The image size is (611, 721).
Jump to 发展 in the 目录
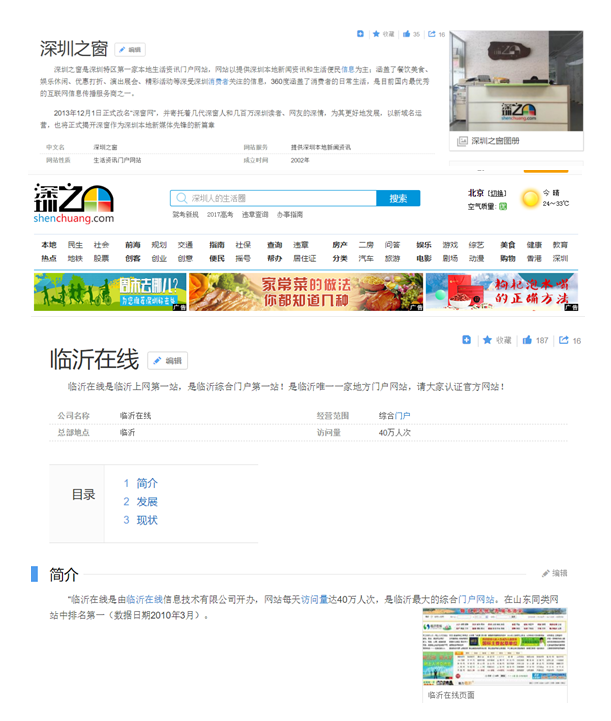pos(147,502)
